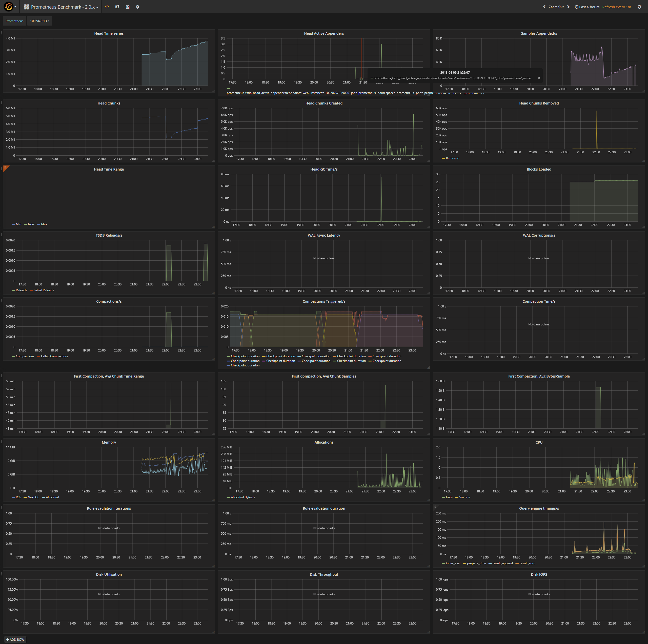The width and height of the screenshot is (648, 644).
Task: Star this dashboard as favorite
Action: coord(107,7)
